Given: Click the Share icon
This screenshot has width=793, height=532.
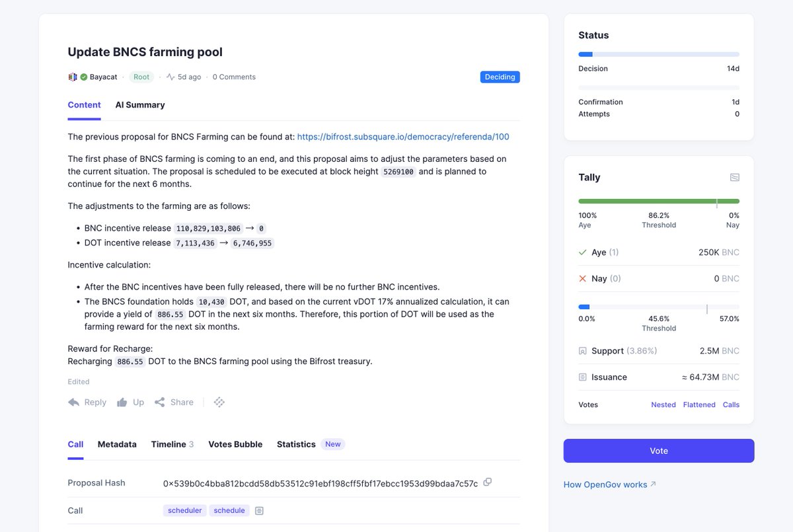Looking at the screenshot, I should [160, 402].
